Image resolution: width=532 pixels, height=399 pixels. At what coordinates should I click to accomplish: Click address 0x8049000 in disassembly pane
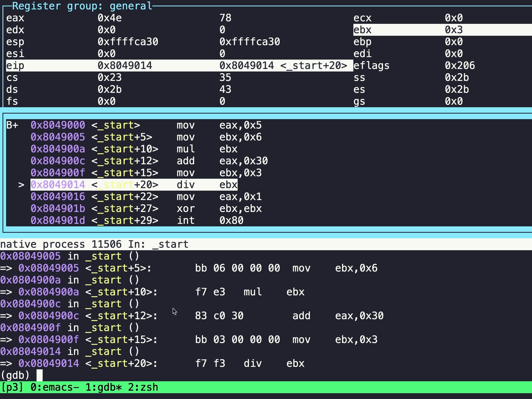click(58, 125)
